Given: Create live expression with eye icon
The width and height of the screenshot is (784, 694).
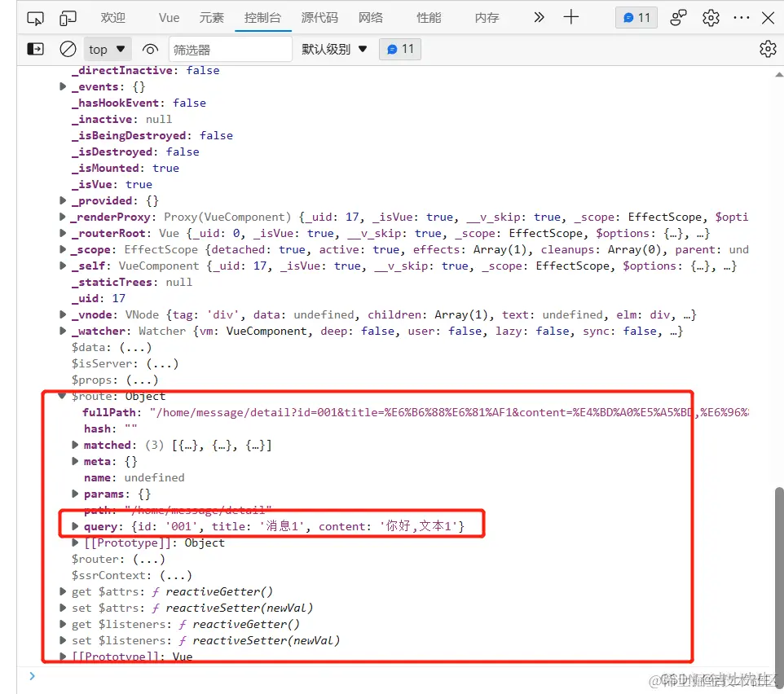Looking at the screenshot, I should point(150,49).
